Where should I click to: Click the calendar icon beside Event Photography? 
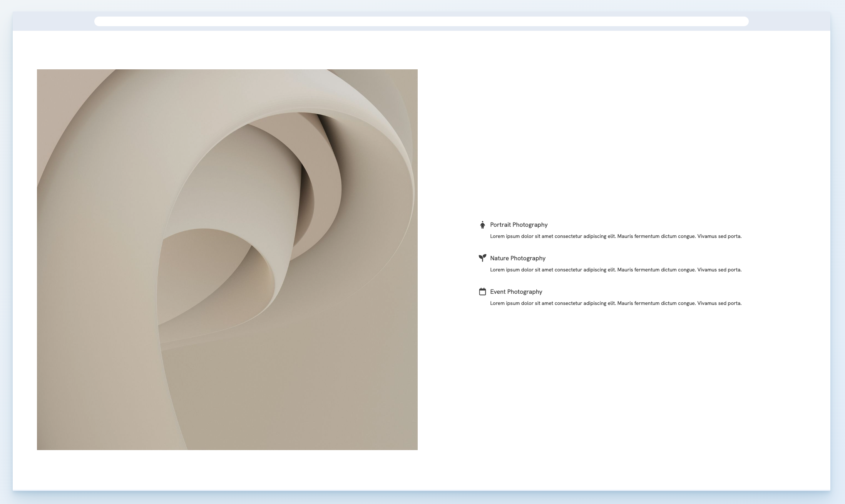[x=482, y=291]
